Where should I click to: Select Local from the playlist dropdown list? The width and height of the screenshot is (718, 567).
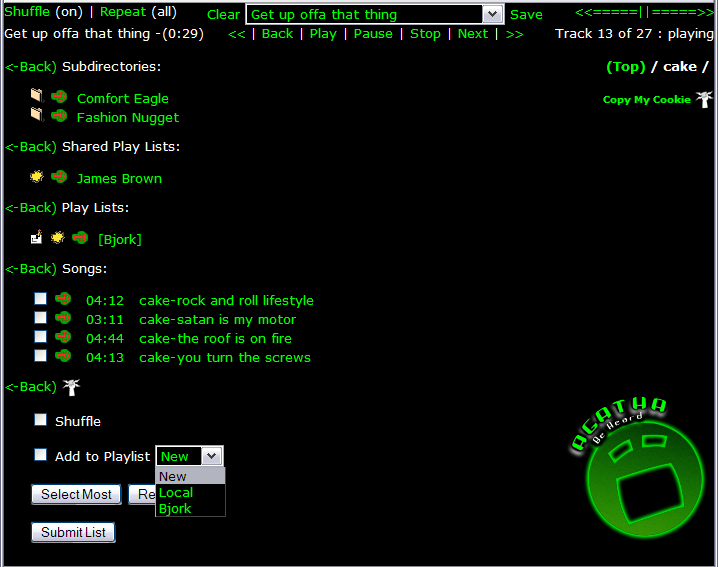click(176, 492)
